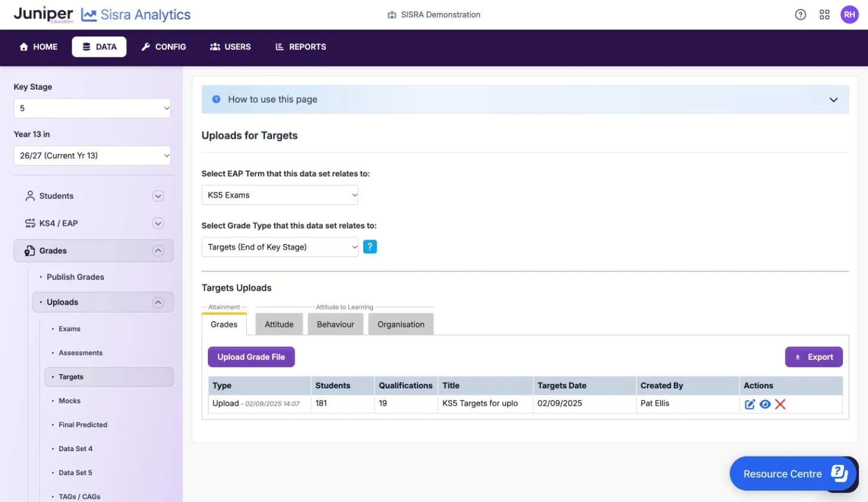Open the Key Stage dropdown

[92, 108]
